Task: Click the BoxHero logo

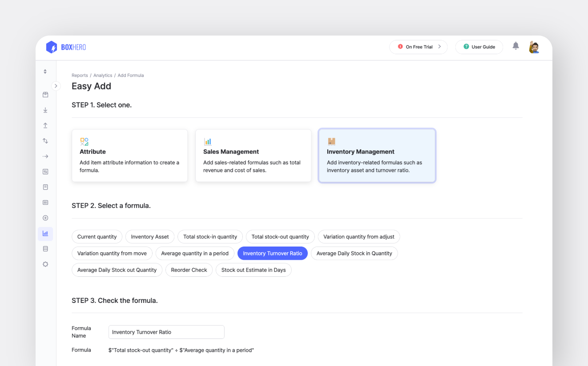Action: (66, 47)
